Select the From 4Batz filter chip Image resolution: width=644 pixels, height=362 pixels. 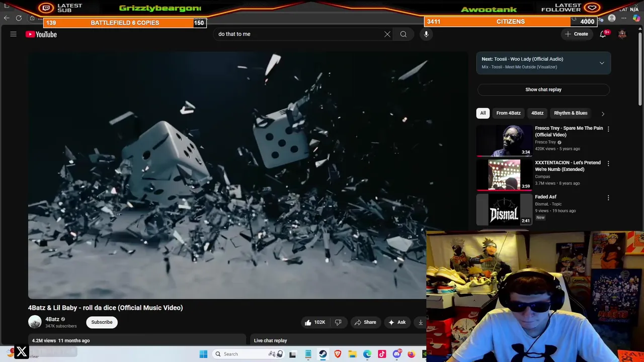pyautogui.click(x=508, y=113)
